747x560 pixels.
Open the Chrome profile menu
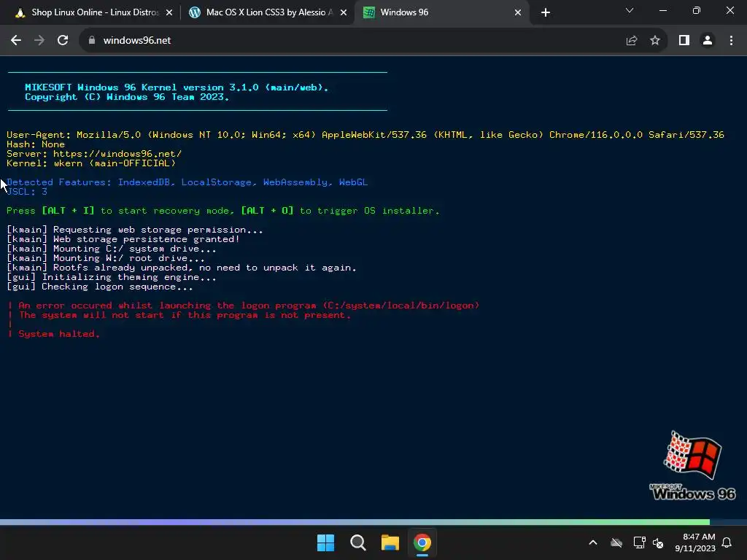(x=708, y=41)
